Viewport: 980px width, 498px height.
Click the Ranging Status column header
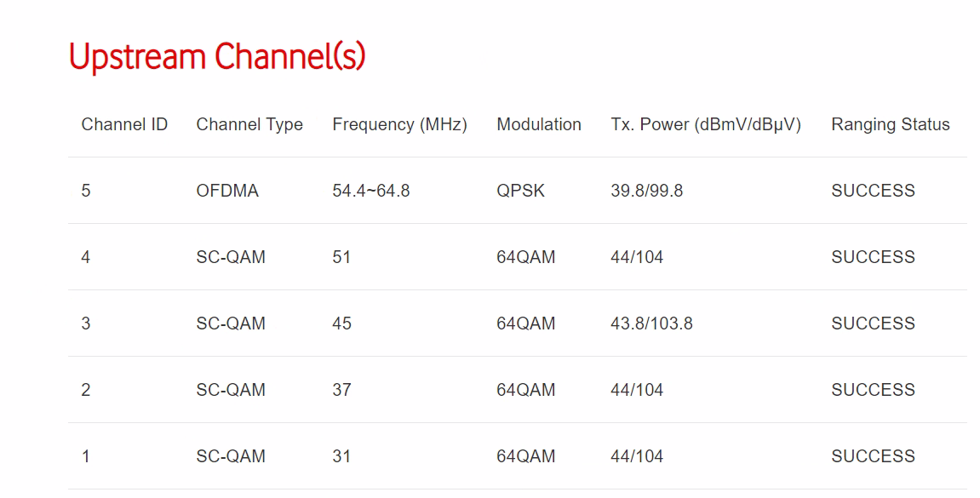890,124
